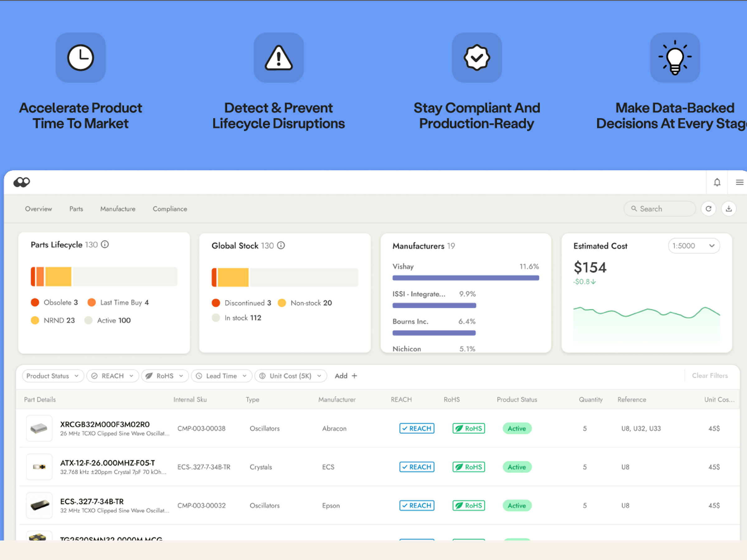Open the REACH filter dropdown

pos(113,376)
